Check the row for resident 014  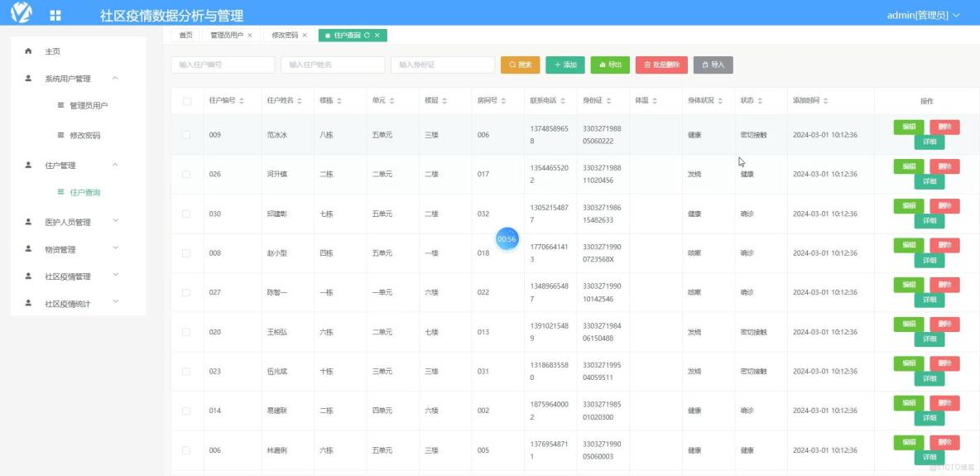[186, 411]
